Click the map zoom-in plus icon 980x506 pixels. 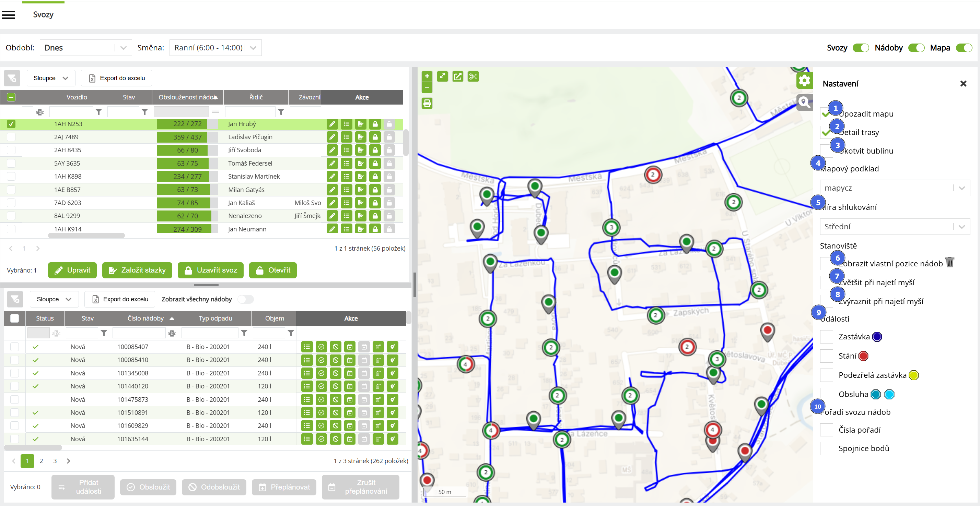click(x=427, y=76)
